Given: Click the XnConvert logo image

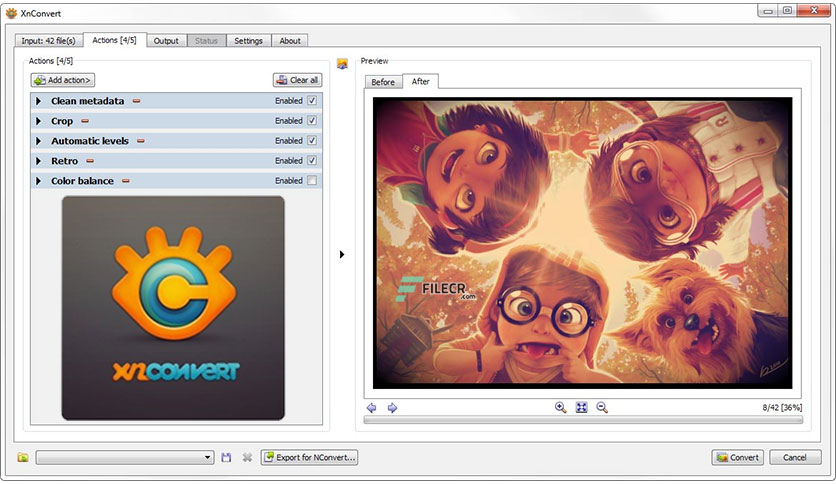Looking at the screenshot, I should coord(173,308).
